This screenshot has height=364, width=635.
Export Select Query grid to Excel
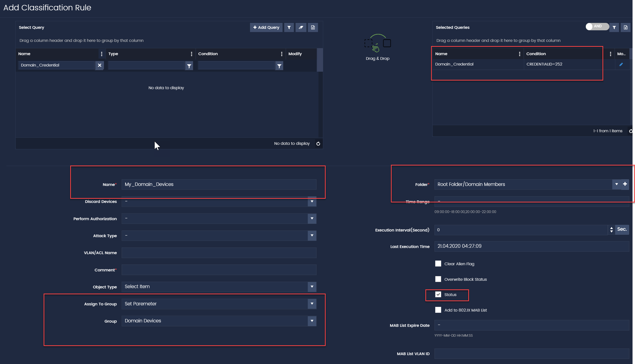coord(313,28)
